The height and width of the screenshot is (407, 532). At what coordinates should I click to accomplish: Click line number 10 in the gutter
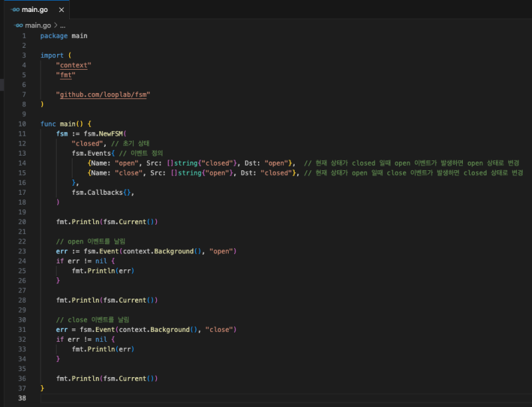pos(23,124)
